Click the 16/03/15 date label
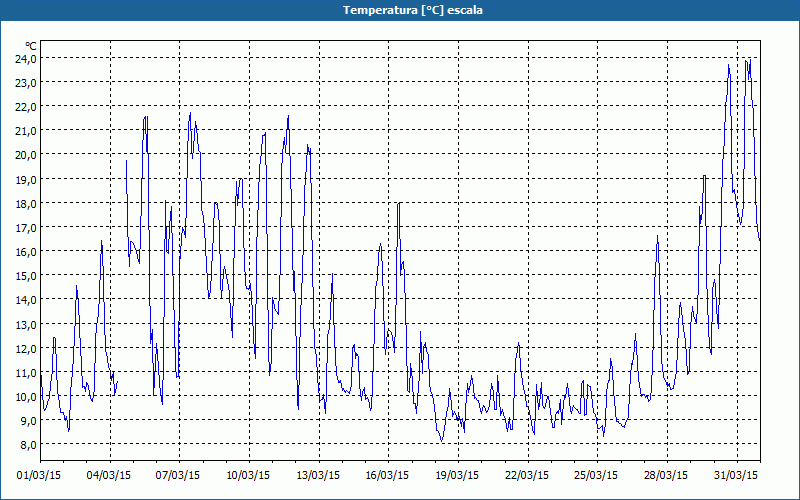Image resolution: width=800 pixels, height=500 pixels. click(x=387, y=476)
